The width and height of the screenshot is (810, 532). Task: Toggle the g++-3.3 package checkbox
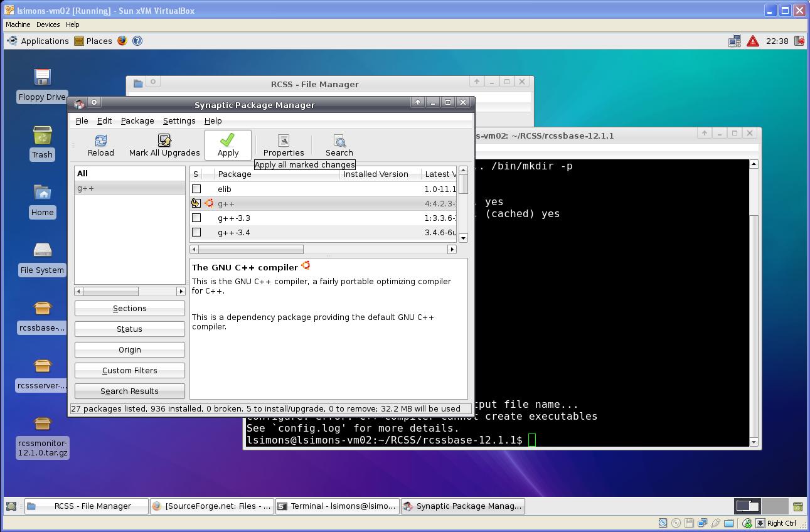click(x=196, y=218)
